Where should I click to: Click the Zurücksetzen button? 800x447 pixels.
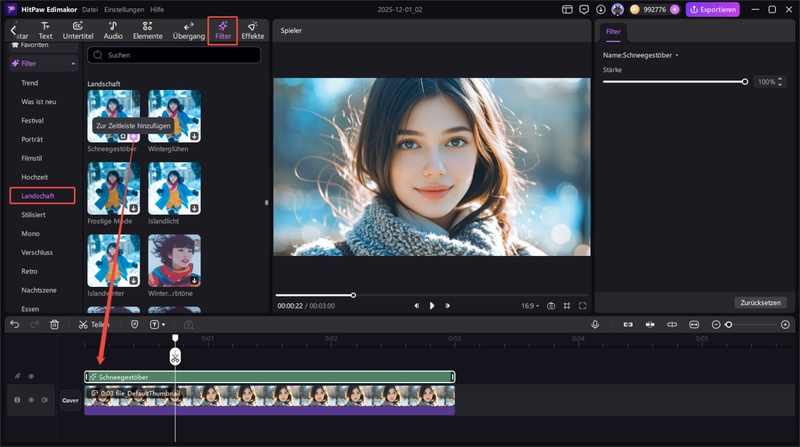(x=760, y=301)
